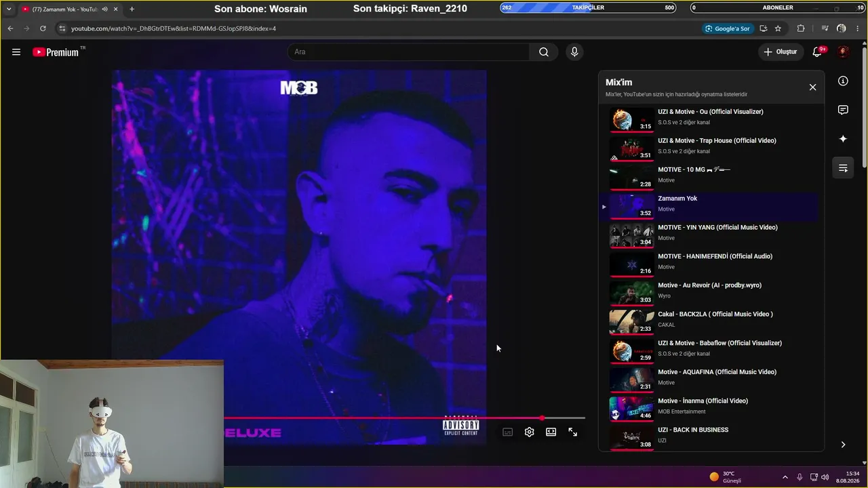
Task: Open player settings gear
Action: (x=530, y=432)
